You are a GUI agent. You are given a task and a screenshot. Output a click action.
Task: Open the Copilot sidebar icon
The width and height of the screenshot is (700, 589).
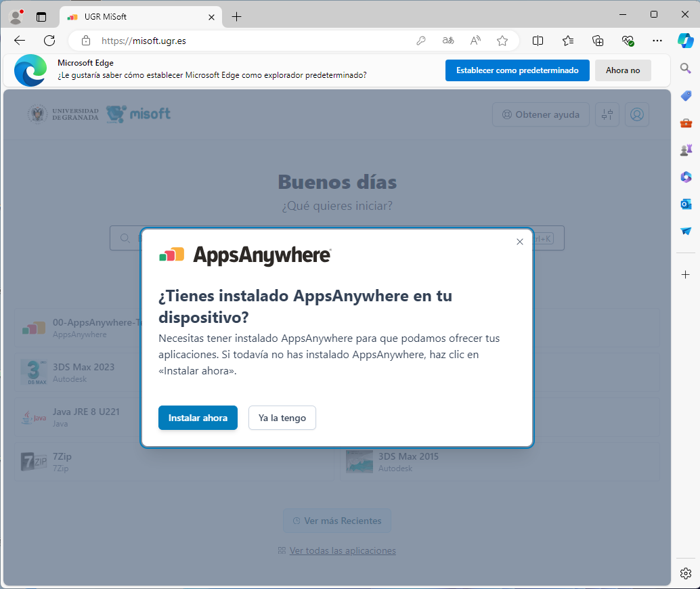coord(686,41)
